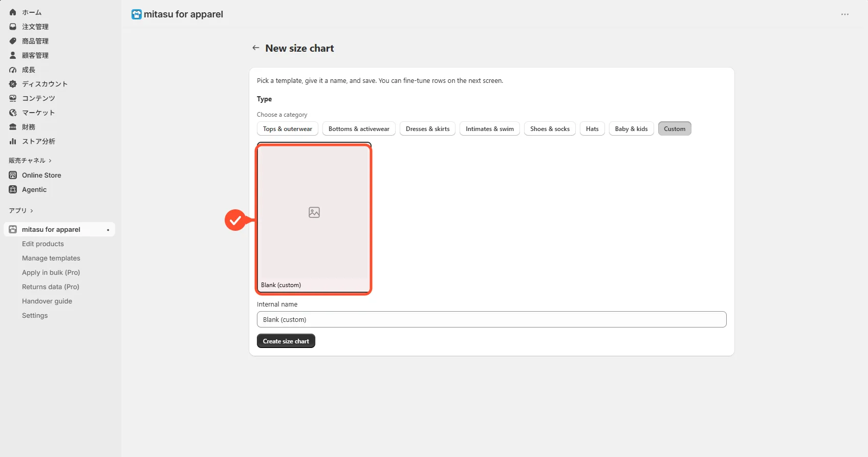Click the Online Store channel icon
The image size is (868, 457).
(13, 175)
